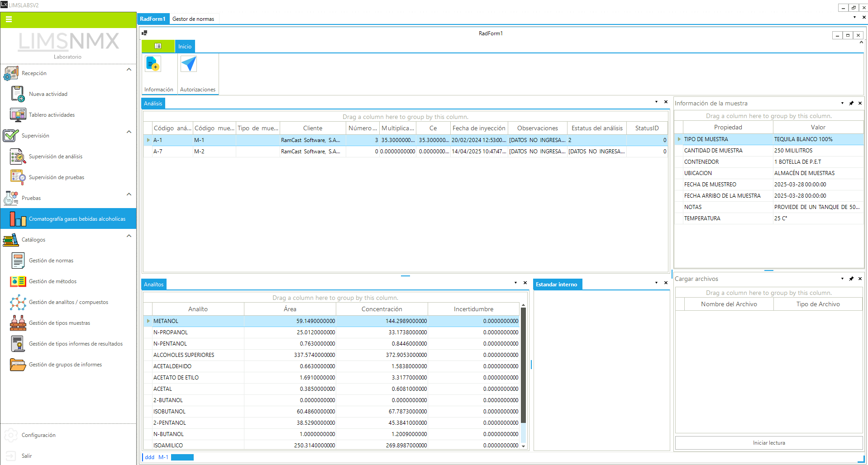Toggle the sidebar hamburger menu

[9, 19]
